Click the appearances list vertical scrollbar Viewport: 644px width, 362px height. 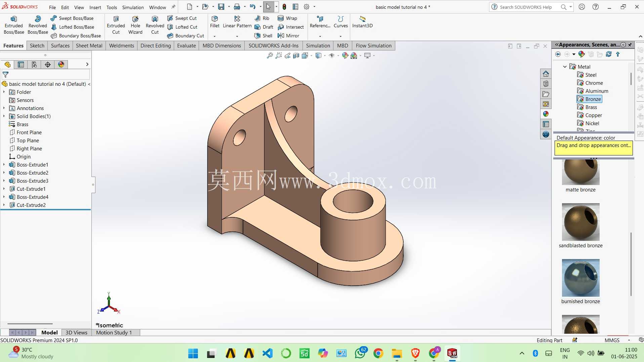click(x=631, y=264)
